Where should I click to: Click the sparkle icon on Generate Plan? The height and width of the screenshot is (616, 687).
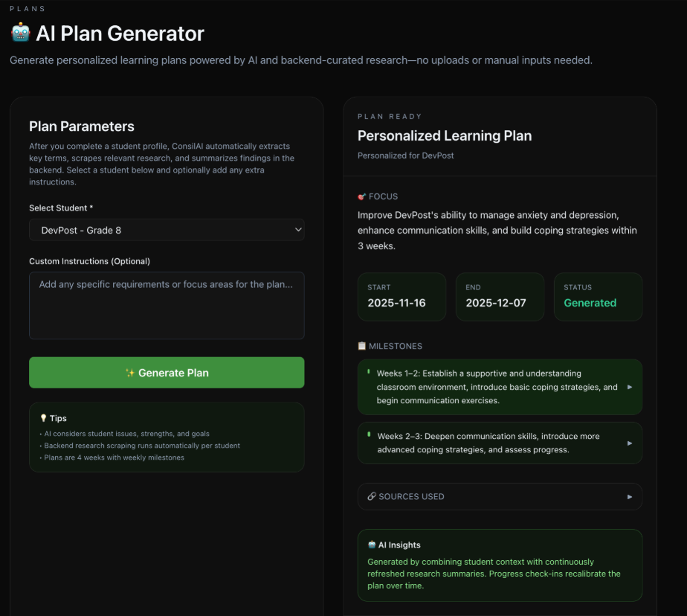click(130, 373)
